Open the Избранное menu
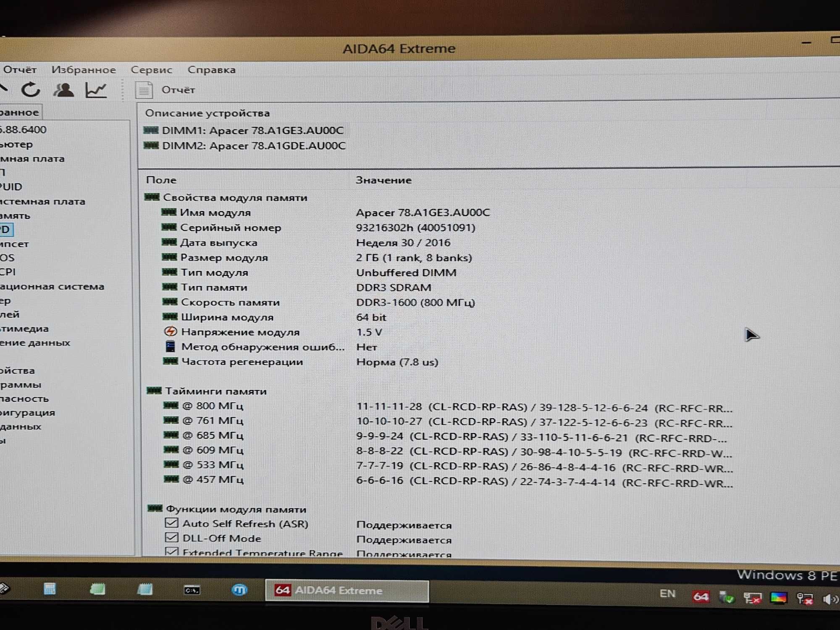The width and height of the screenshot is (840, 630). click(84, 70)
